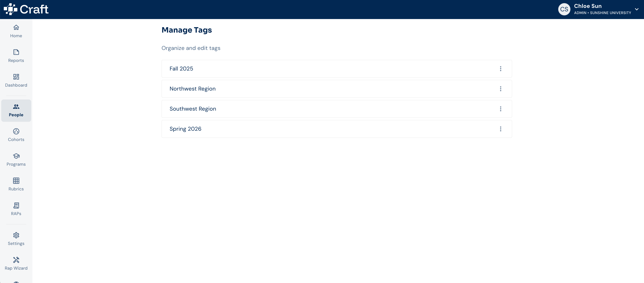
Task: Open Rubrics grid icon
Action: point(16,180)
